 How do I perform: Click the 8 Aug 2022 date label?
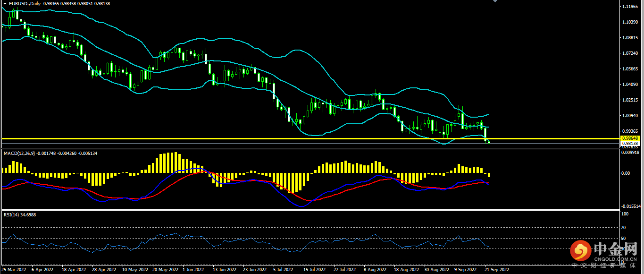pyautogui.click(x=375, y=270)
